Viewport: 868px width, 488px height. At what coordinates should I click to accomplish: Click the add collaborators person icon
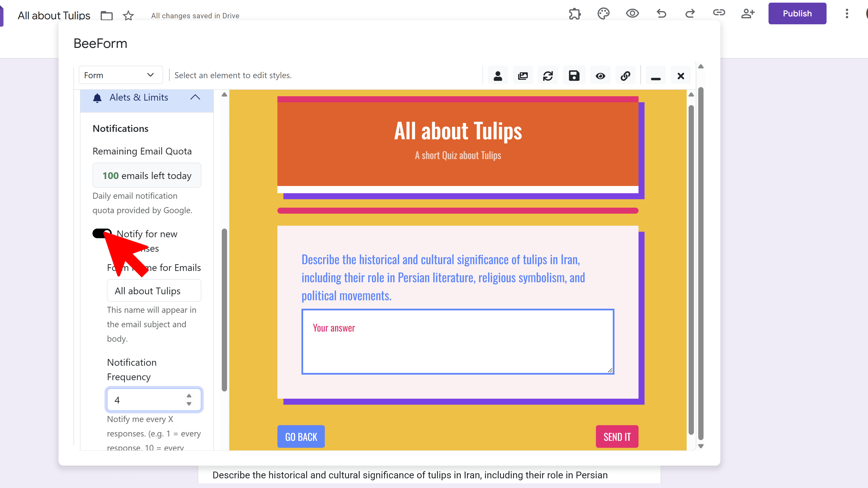tap(748, 14)
